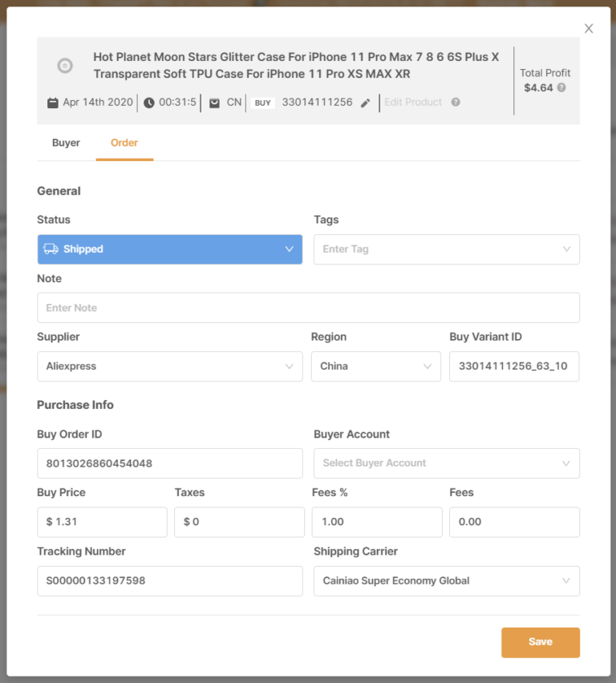Click the Supplier selector showing Aliexpress

point(169,366)
